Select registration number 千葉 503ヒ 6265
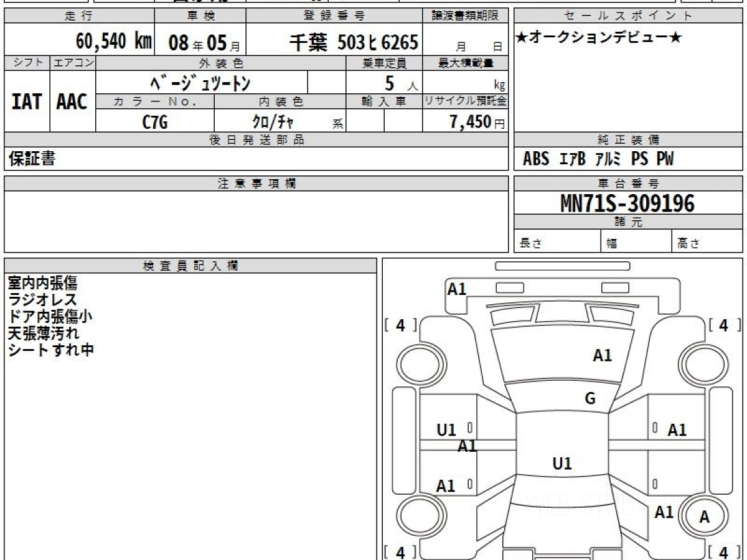This screenshot has height=560, width=747. point(353,42)
